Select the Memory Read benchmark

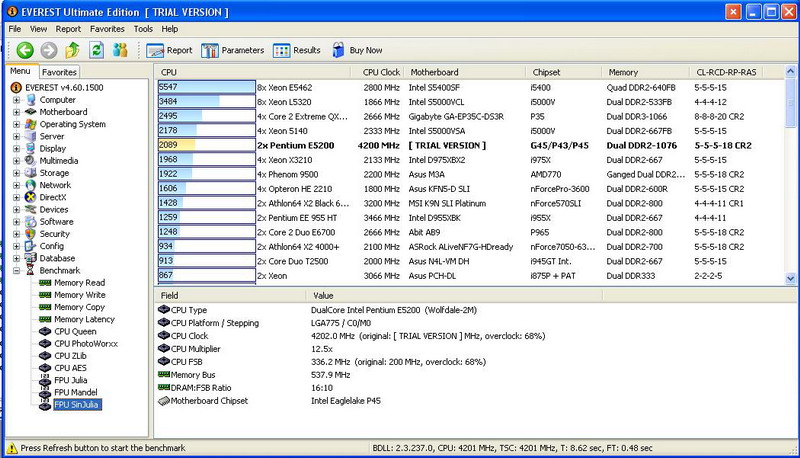79,283
